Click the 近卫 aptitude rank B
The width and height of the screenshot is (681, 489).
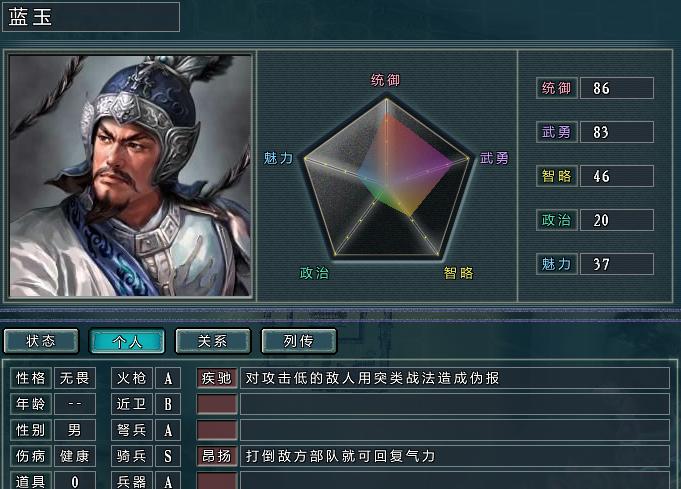[x=168, y=404]
